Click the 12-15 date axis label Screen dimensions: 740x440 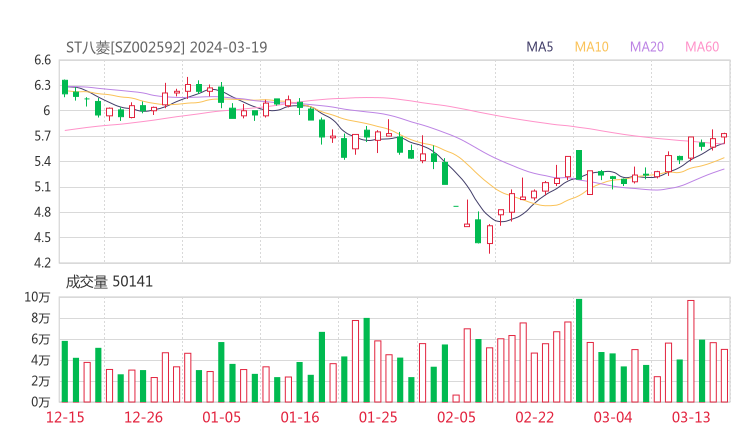pyautogui.click(x=65, y=417)
